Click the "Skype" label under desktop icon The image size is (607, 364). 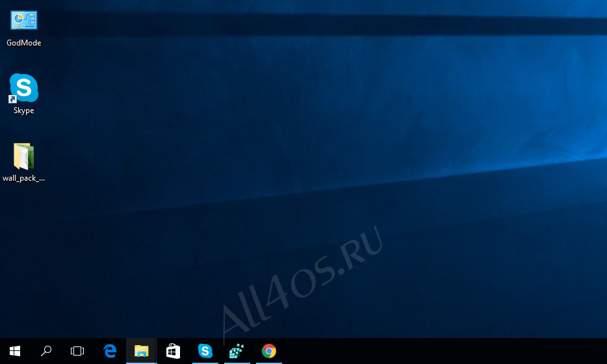tap(23, 110)
